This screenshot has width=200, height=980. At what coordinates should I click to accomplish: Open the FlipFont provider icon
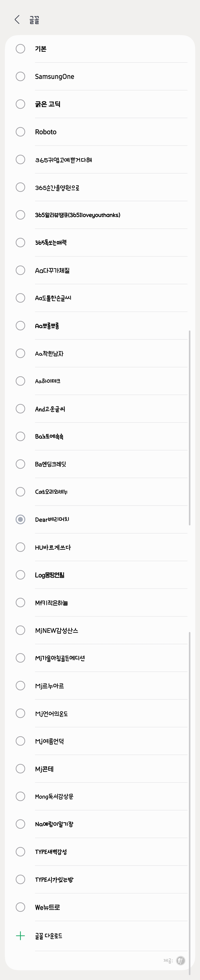click(181, 961)
